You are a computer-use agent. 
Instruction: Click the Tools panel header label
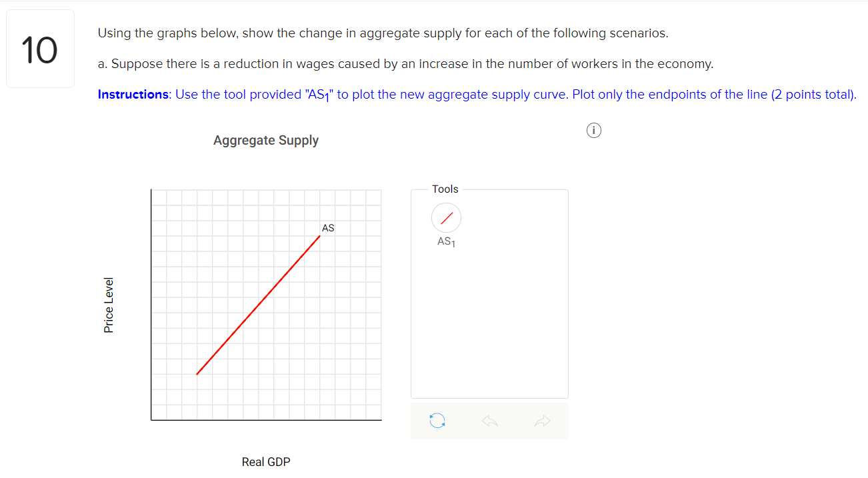(445, 189)
